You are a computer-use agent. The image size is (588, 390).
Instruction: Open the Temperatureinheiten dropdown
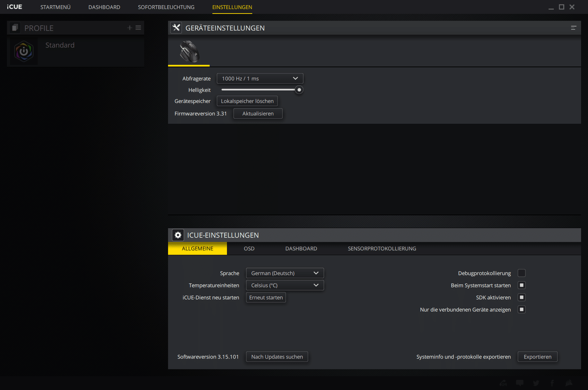[x=285, y=285]
